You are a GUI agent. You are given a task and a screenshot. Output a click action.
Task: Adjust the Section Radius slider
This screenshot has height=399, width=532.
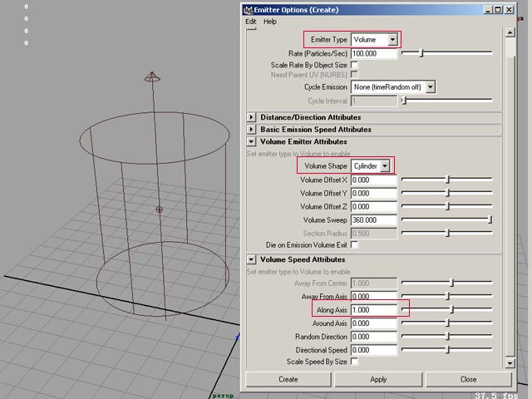447,233
